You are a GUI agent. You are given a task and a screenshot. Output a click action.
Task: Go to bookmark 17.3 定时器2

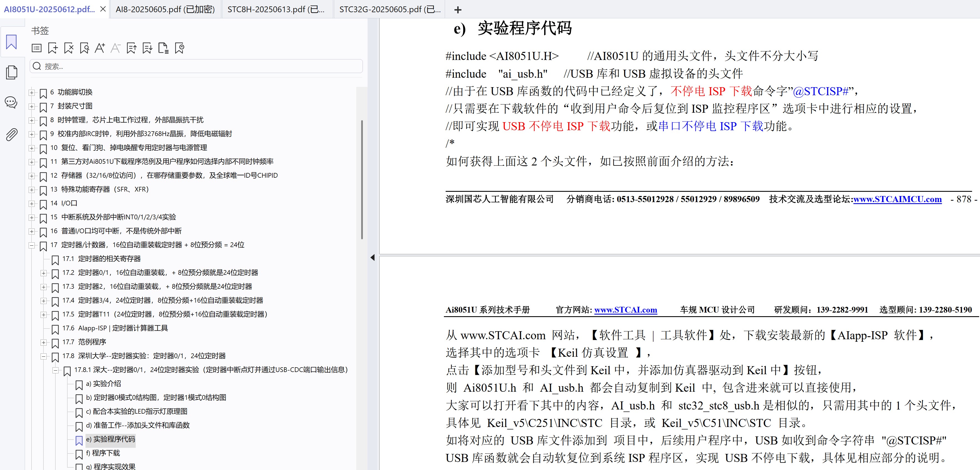(157, 286)
